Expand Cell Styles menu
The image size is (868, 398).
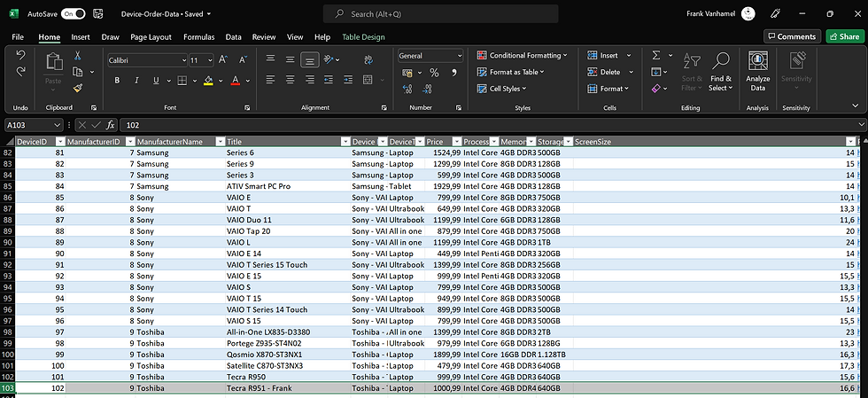tap(501, 89)
